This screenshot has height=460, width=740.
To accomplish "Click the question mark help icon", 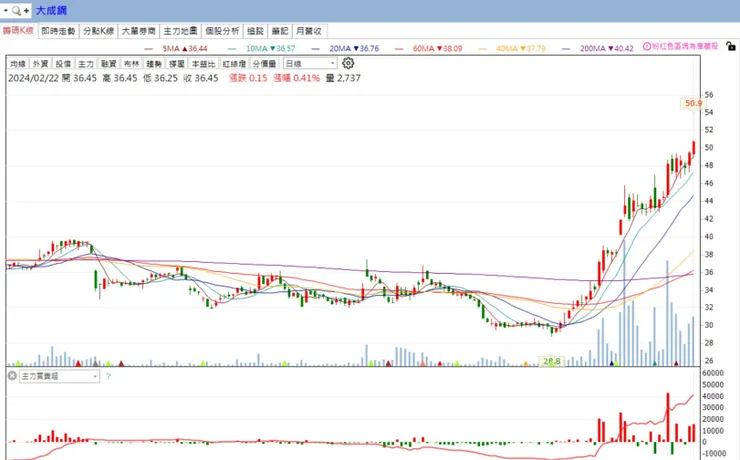I will coord(109,376).
